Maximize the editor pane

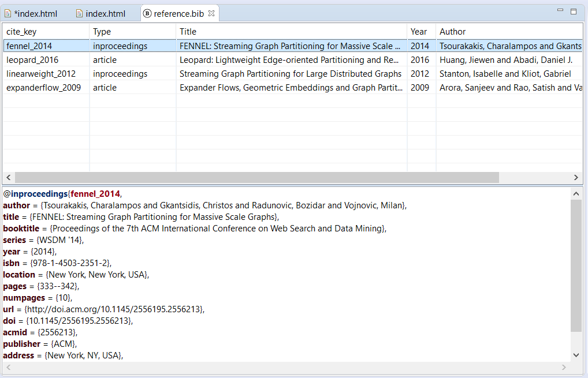[x=574, y=12]
